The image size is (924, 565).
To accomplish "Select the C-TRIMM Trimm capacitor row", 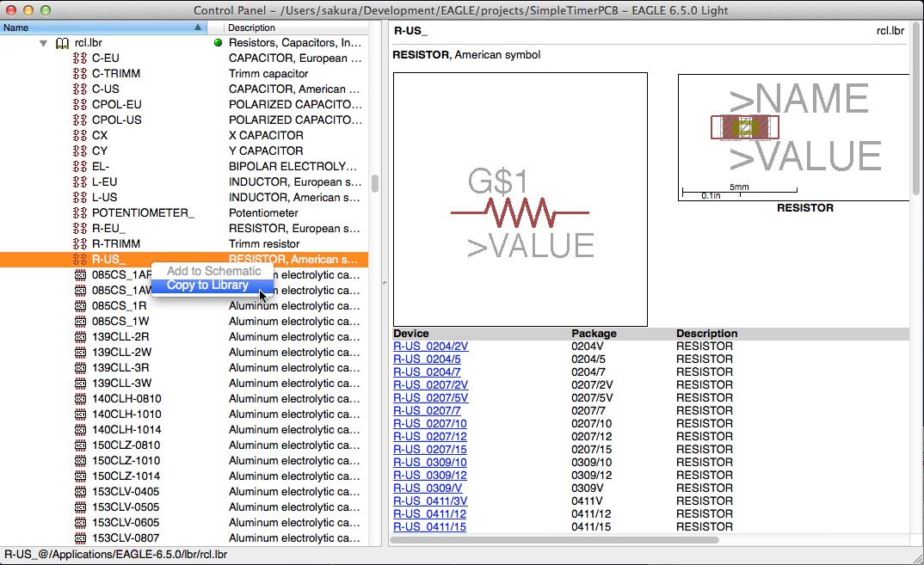I will 184,74.
